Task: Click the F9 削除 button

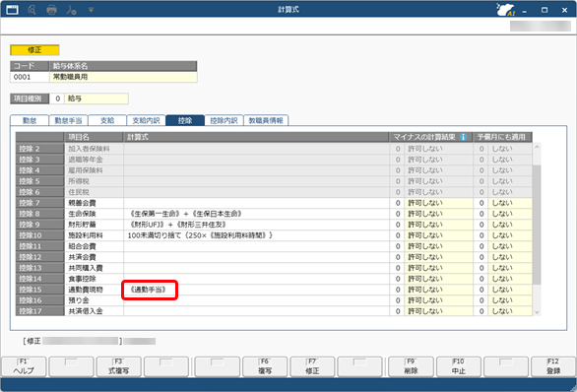Action: coord(411,366)
